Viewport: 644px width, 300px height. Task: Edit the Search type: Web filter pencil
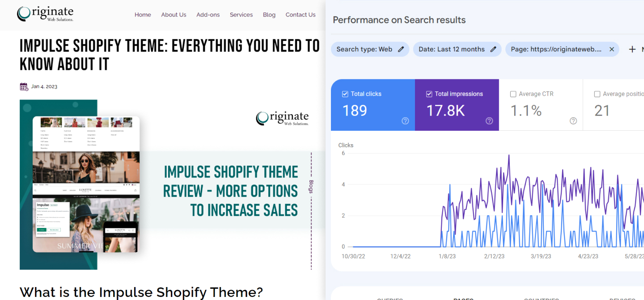pos(401,49)
